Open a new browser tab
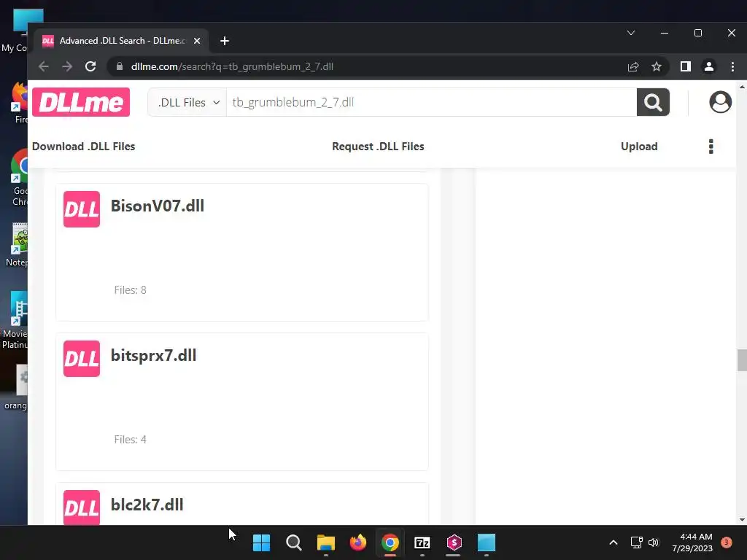 point(225,41)
